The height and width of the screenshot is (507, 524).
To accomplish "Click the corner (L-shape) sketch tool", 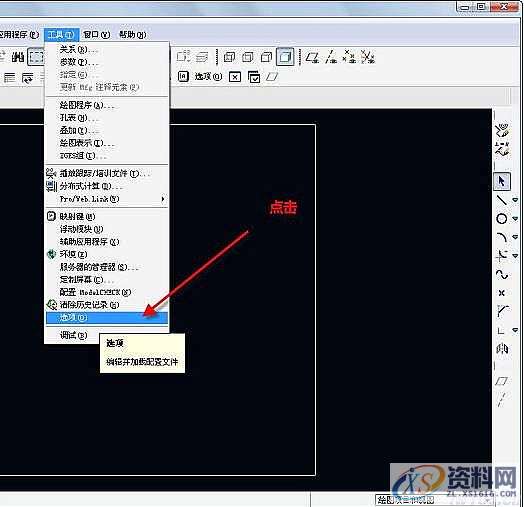I will point(501,330).
